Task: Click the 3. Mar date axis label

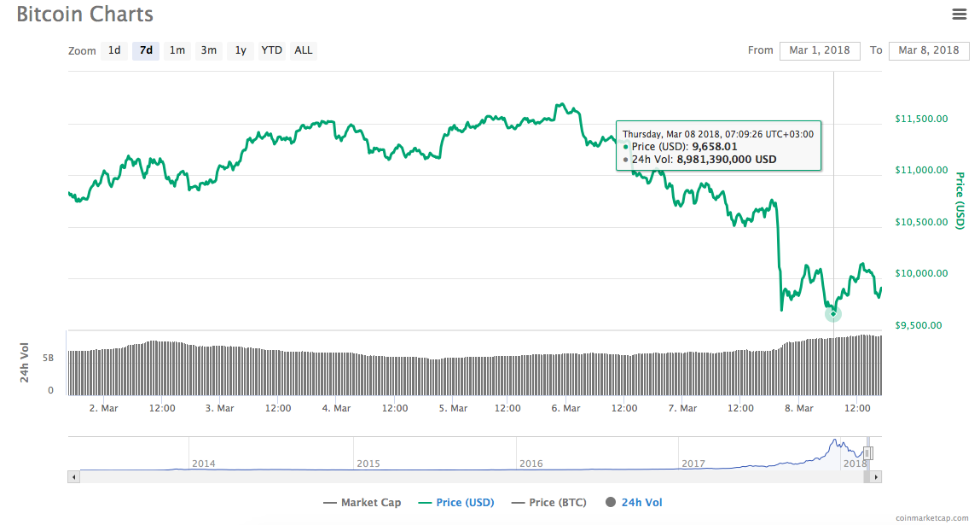Action: pyautogui.click(x=220, y=408)
